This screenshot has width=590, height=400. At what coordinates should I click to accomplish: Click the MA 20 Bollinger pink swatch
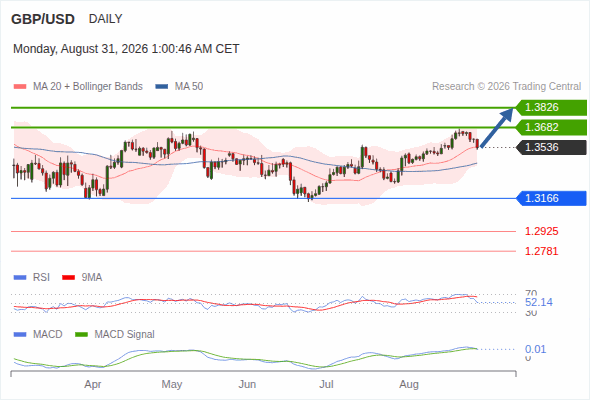(x=20, y=87)
